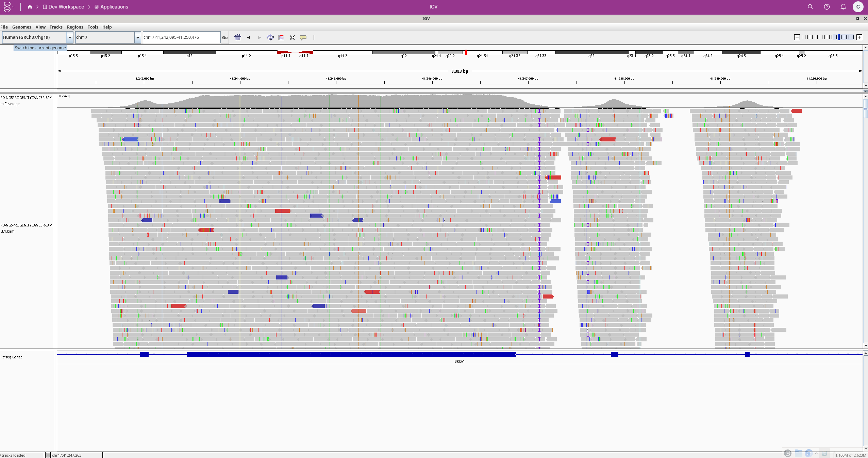Image resolution: width=868 pixels, height=458 pixels.
Task: Click the 8,383 bp span label
Action: [x=460, y=71]
